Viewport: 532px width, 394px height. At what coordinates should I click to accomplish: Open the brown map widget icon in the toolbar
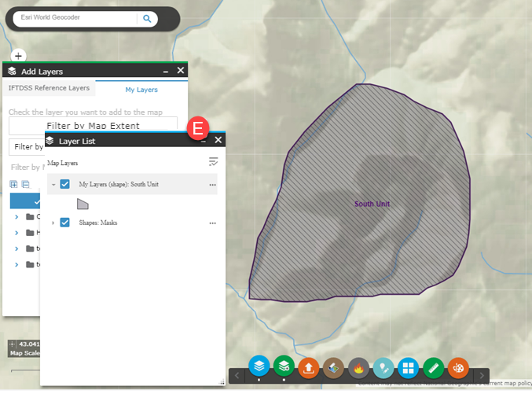coord(333,368)
